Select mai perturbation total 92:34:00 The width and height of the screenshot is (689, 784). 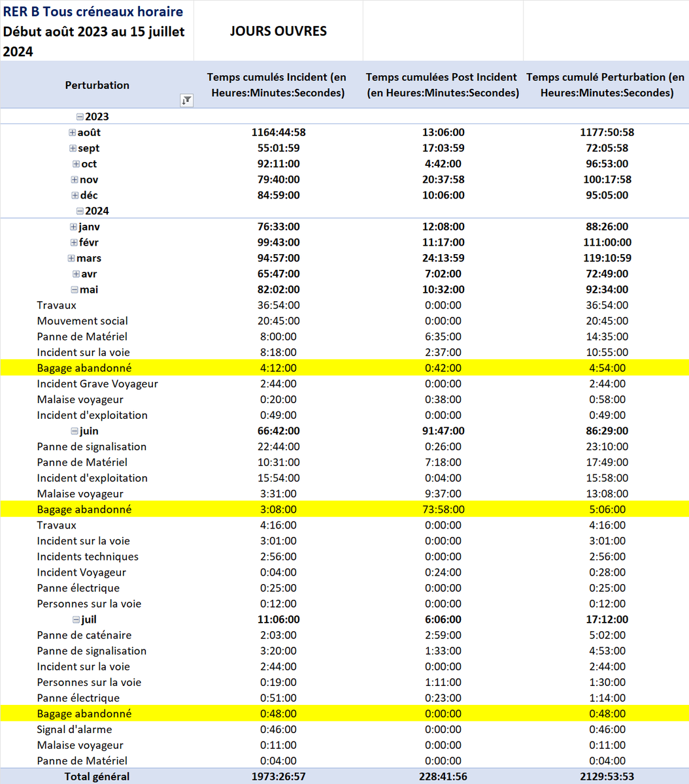[607, 289]
